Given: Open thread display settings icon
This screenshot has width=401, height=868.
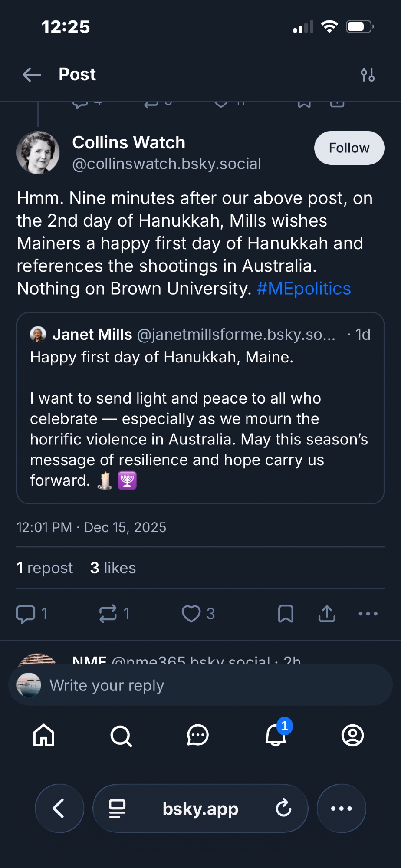Looking at the screenshot, I should point(368,75).
